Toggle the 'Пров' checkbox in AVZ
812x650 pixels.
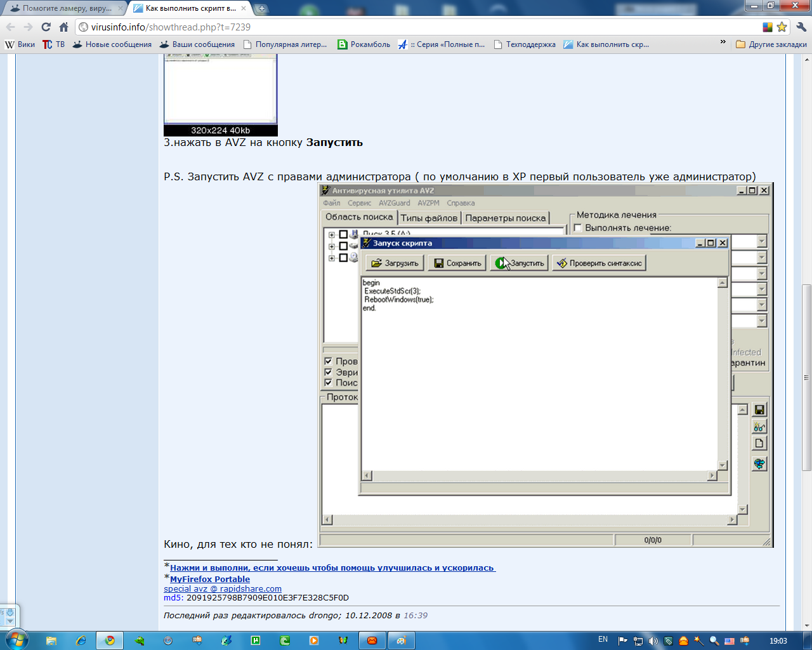pyautogui.click(x=328, y=361)
